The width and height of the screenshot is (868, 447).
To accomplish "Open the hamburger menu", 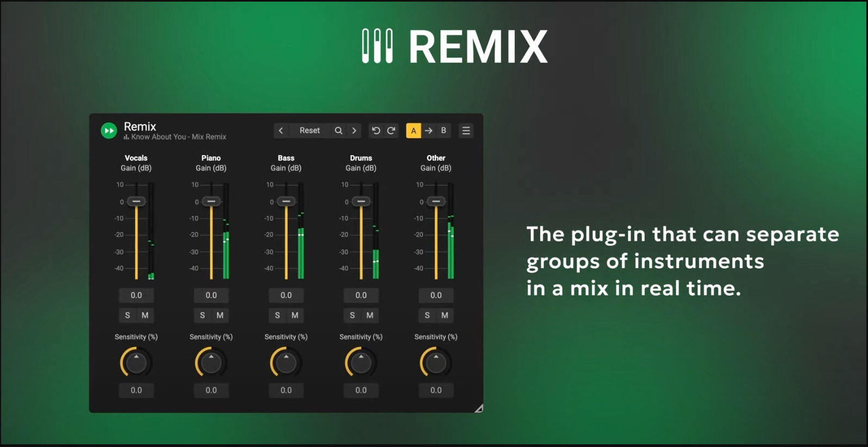I will pyautogui.click(x=466, y=131).
